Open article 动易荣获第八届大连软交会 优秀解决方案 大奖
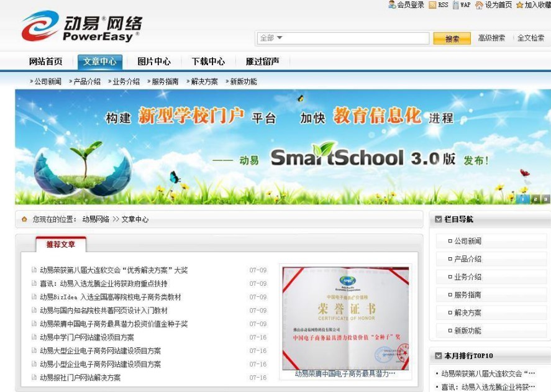551x392 pixels. [114, 270]
